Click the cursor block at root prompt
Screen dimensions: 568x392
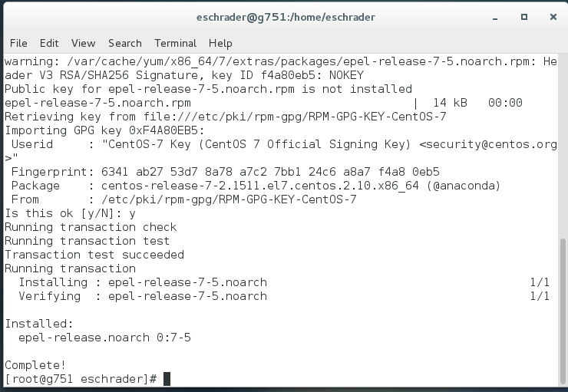click(x=167, y=379)
